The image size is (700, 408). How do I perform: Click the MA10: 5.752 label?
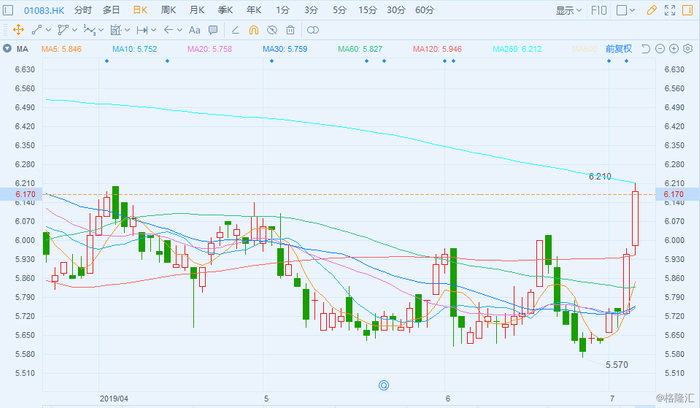pyautogui.click(x=134, y=49)
